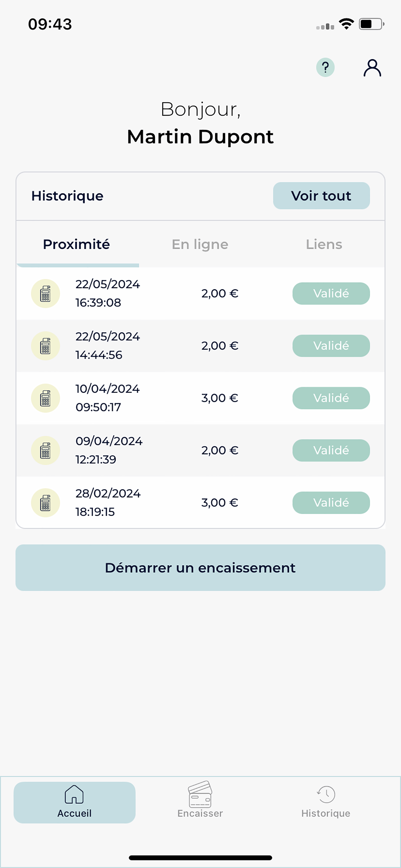Open the help question mark icon

(x=325, y=67)
